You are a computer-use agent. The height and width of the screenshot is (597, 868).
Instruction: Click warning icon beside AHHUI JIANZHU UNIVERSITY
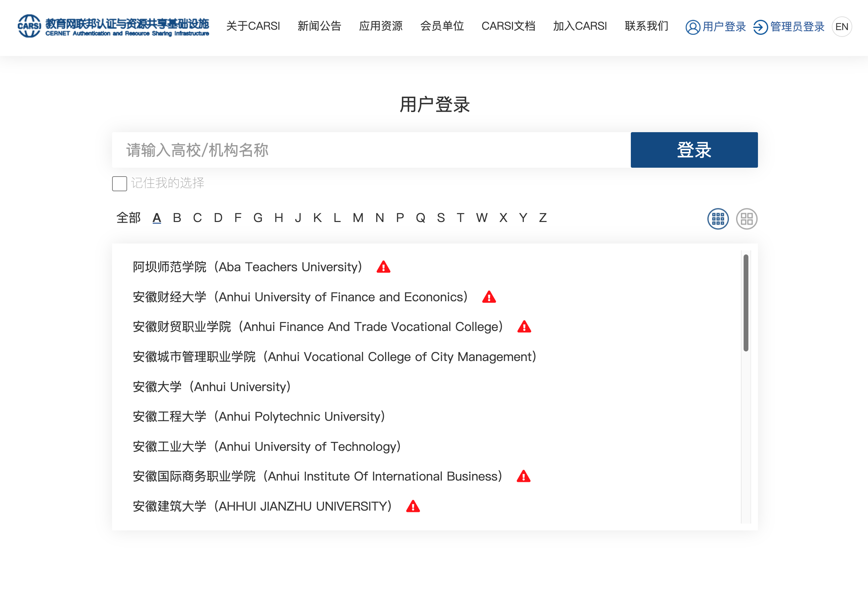coord(413,506)
